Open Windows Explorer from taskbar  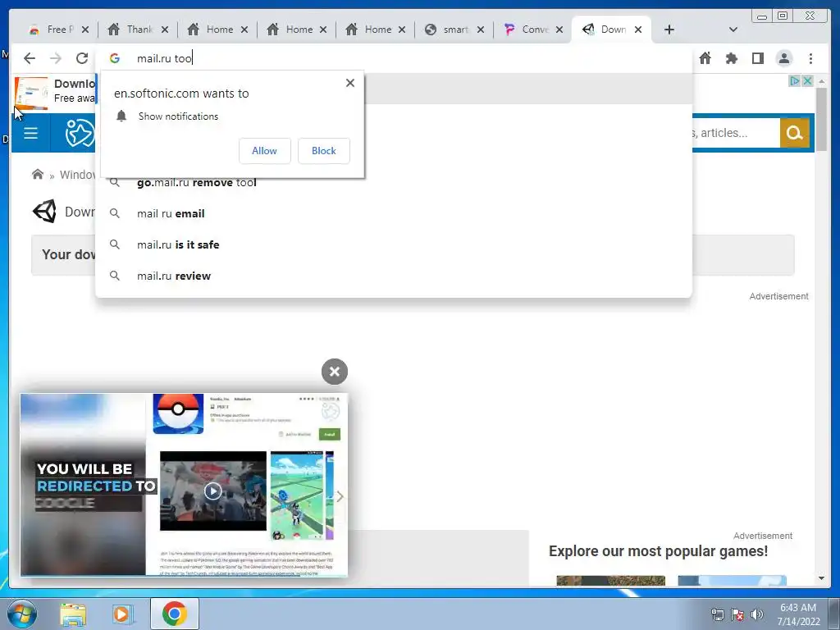click(73, 614)
